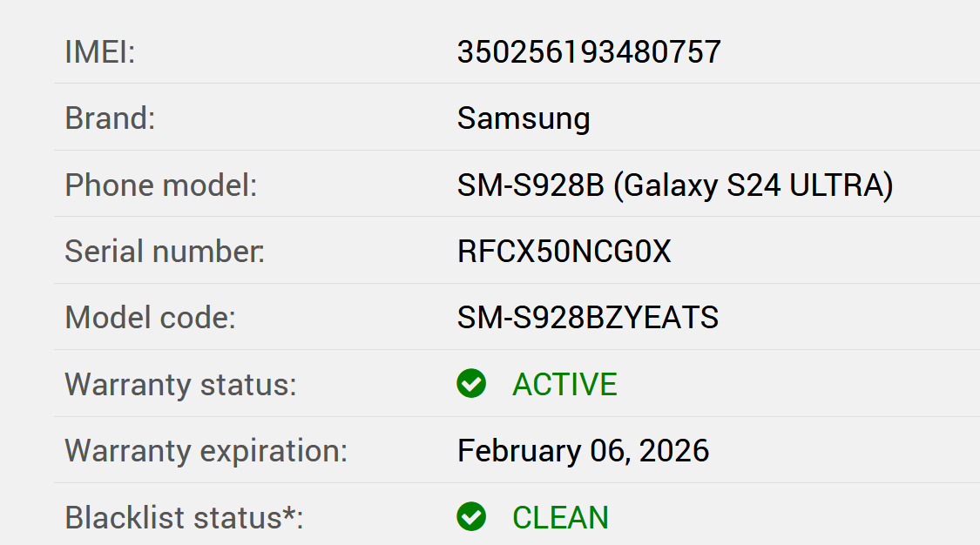Select the model code SM-S928BZYEATS
Viewport: 980px width, 545px height.
pos(588,318)
